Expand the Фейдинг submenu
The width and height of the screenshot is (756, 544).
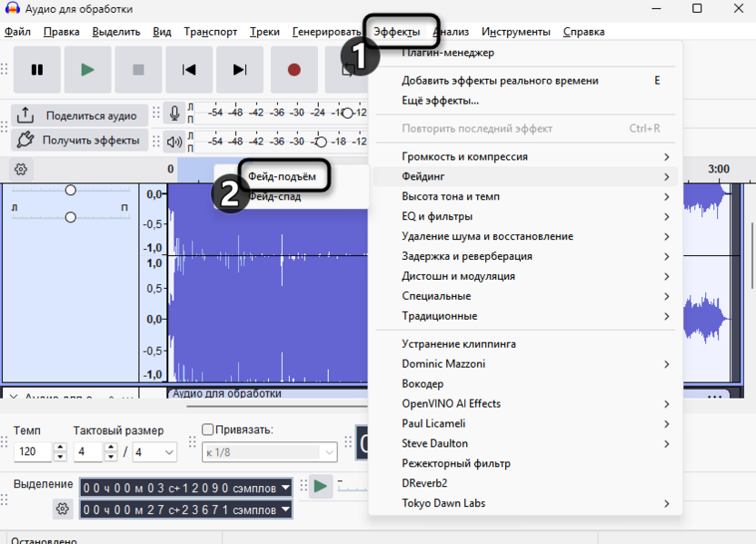525,176
